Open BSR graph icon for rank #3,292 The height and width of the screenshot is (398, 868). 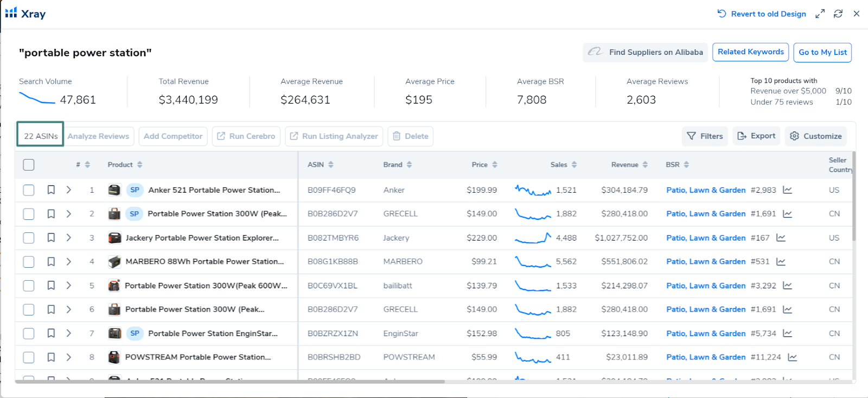pyautogui.click(x=788, y=286)
